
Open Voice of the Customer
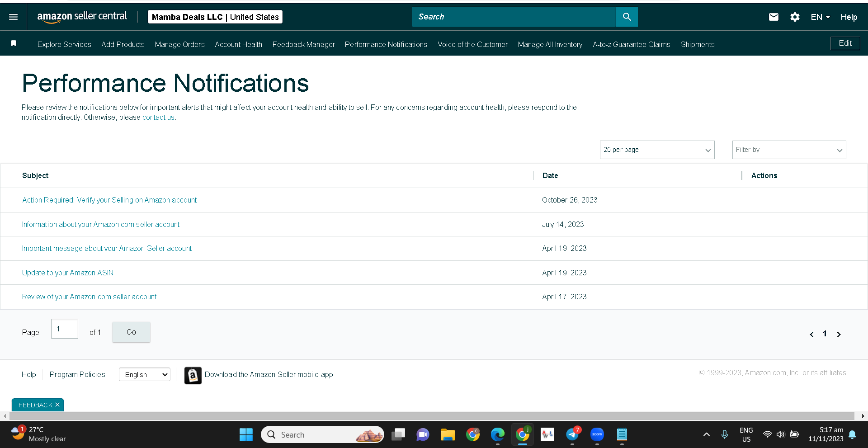[472, 44]
